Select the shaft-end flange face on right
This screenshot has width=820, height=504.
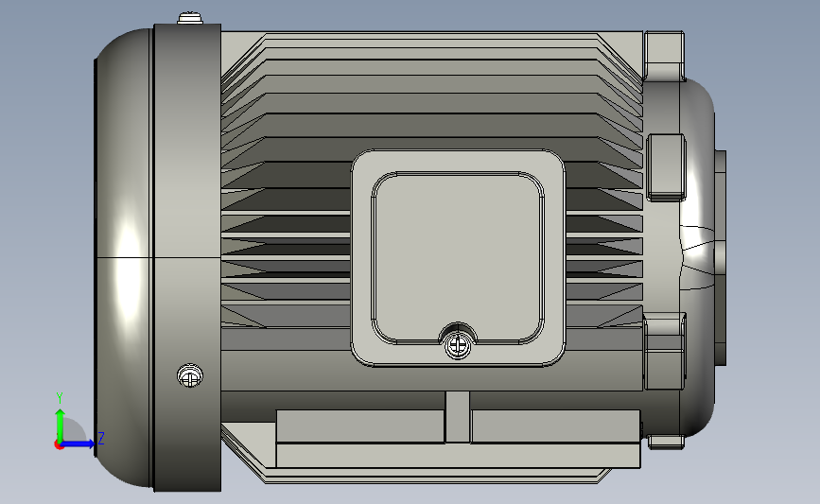tap(721, 258)
